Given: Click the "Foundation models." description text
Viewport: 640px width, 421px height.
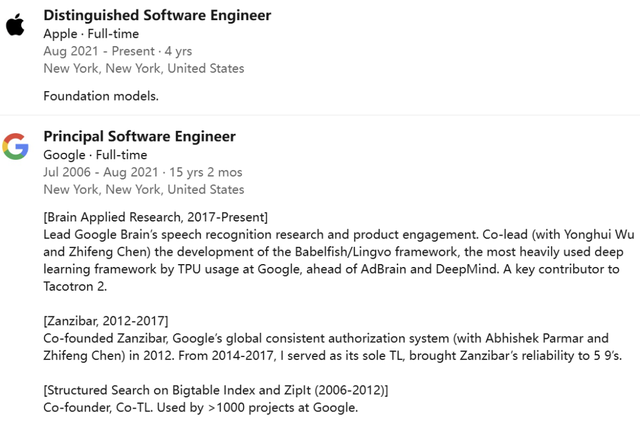Looking at the screenshot, I should point(102,97).
